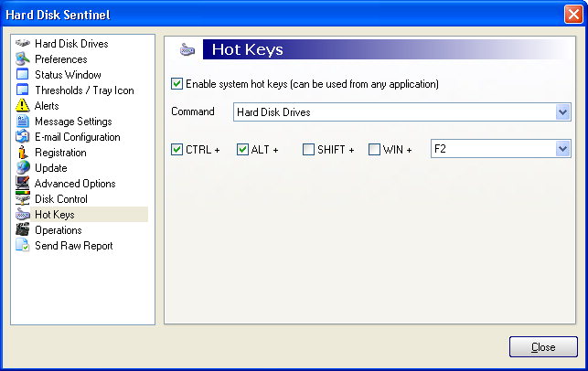Open the F2 key dropdown arrow
This screenshot has width=588, height=371.
[562, 149]
